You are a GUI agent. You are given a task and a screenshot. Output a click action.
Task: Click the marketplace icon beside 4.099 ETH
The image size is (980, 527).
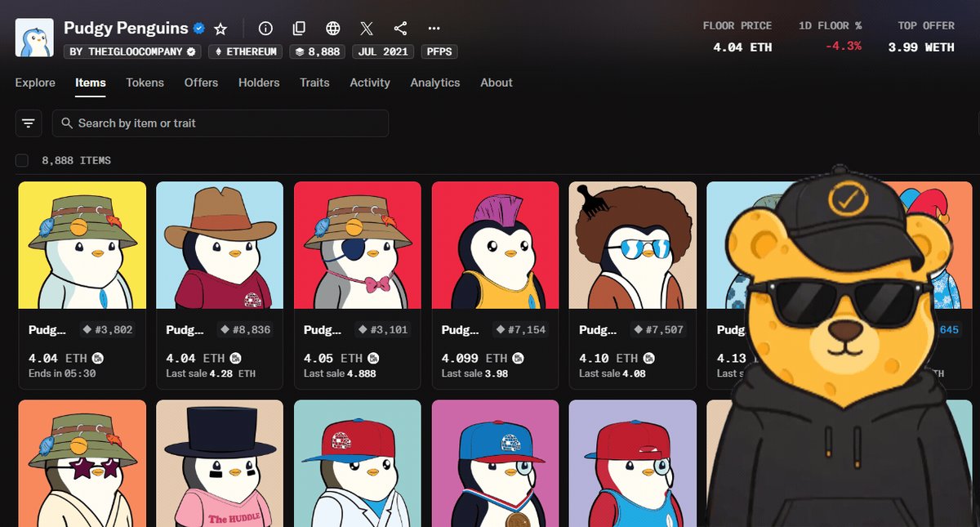point(518,358)
